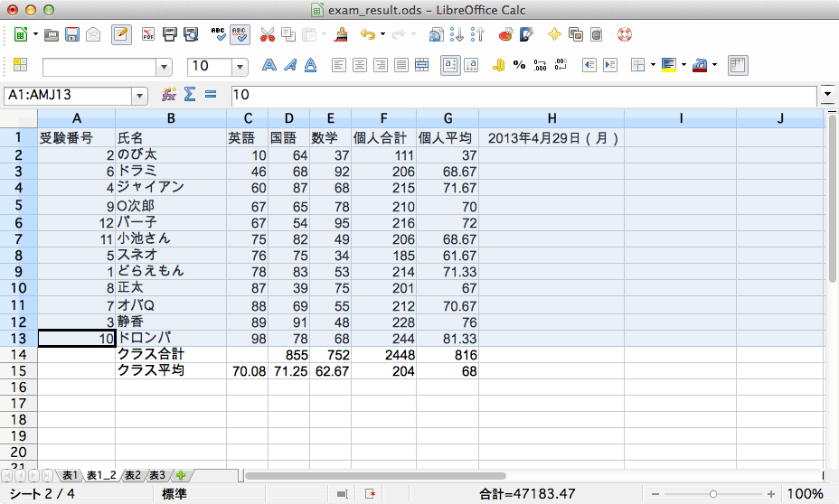Viewport: 839px width, 504px height.
Task: Open the Undo history dropdown
Action: (x=382, y=34)
